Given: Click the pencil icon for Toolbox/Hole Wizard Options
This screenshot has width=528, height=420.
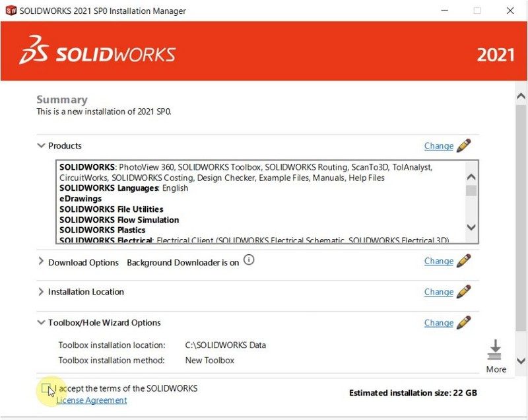Looking at the screenshot, I should click(464, 322).
